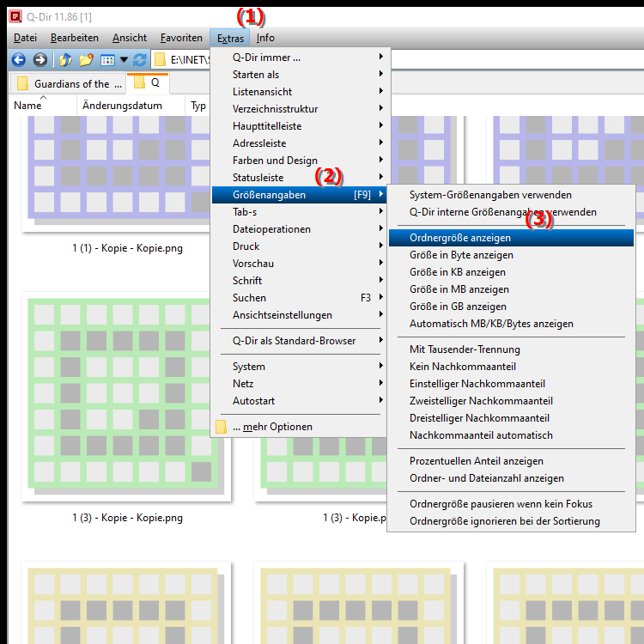Click the folder-up navigation icon

click(x=65, y=60)
